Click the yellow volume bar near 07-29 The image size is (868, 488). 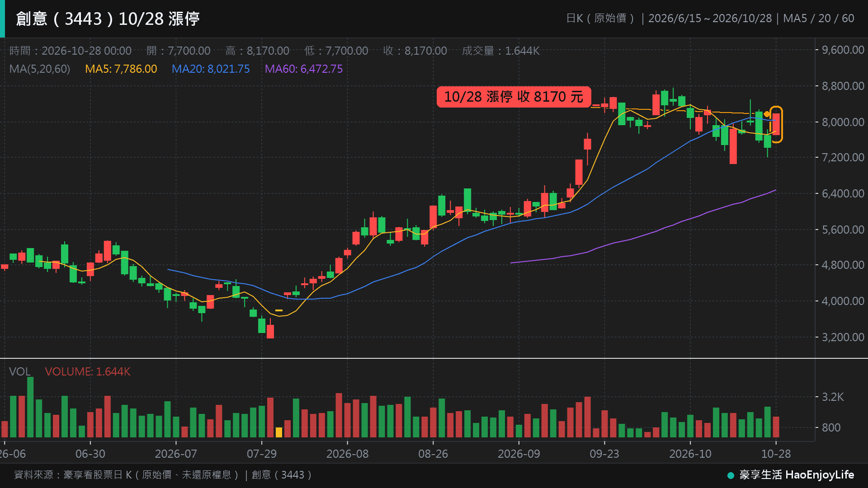coord(279,432)
